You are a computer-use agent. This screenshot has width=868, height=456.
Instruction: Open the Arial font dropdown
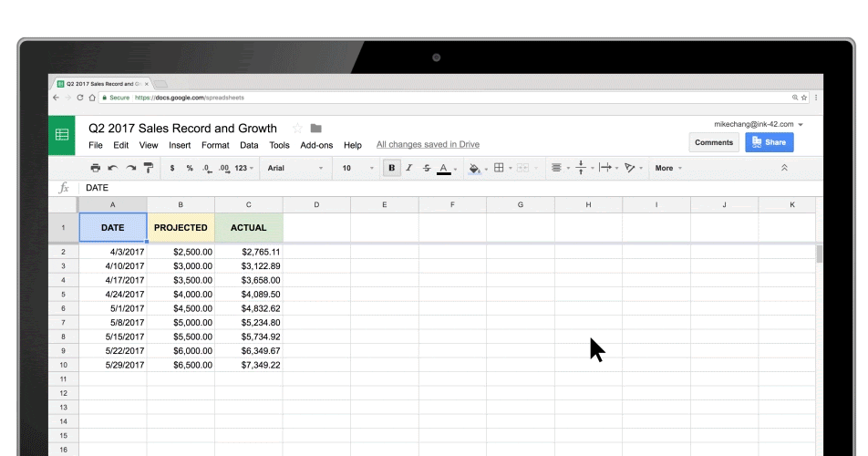click(295, 168)
